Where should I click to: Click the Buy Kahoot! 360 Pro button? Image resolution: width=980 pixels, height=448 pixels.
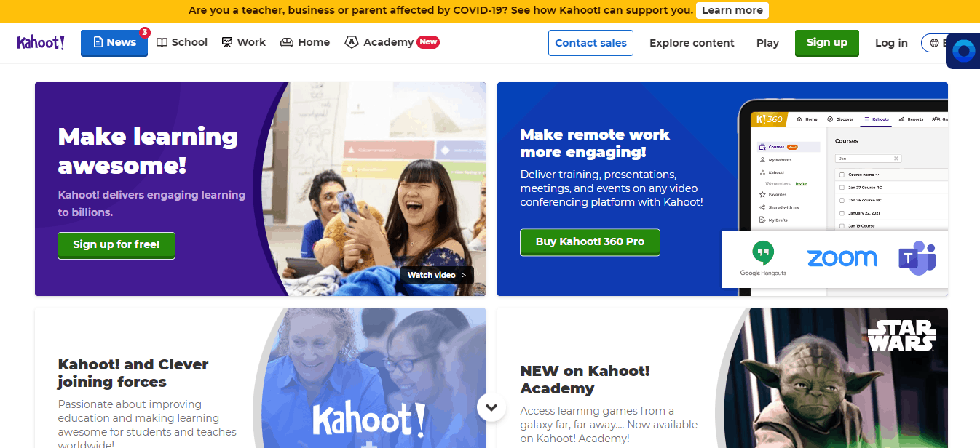pos(590,242)
